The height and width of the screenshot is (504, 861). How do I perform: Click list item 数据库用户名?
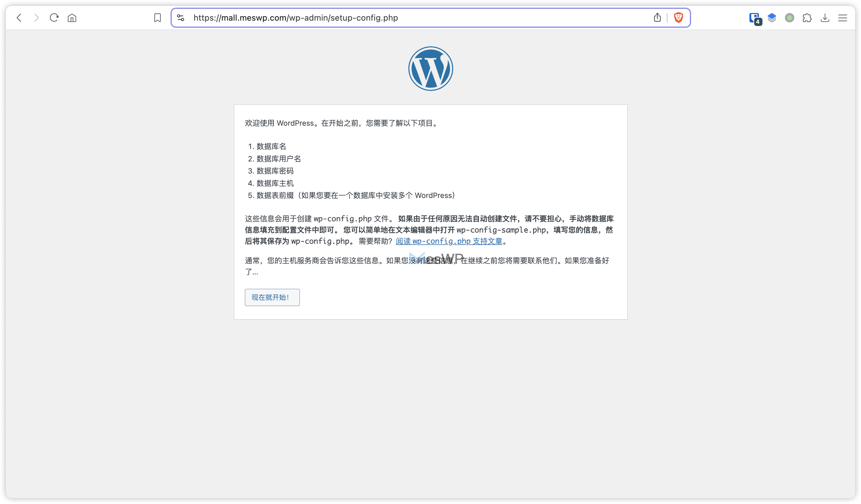click(279, 159)
